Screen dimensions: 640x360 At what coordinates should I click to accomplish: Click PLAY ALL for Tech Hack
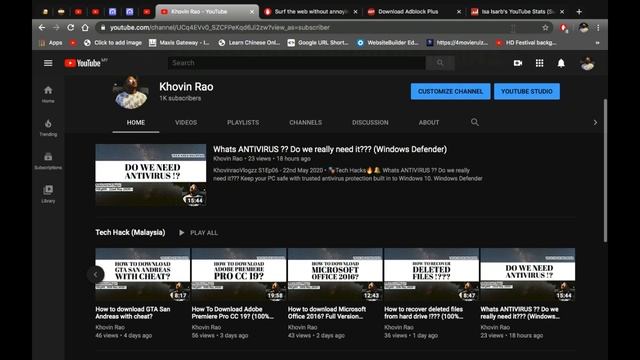198,233
